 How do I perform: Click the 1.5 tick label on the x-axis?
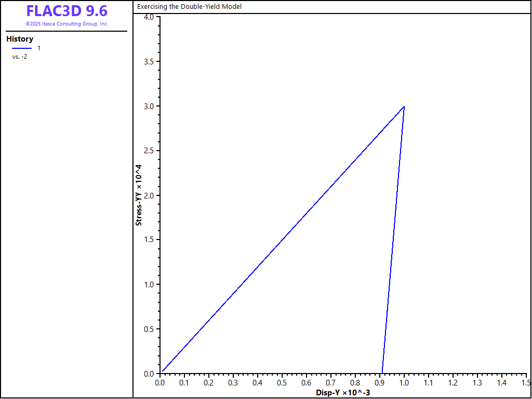coord(525,383)
